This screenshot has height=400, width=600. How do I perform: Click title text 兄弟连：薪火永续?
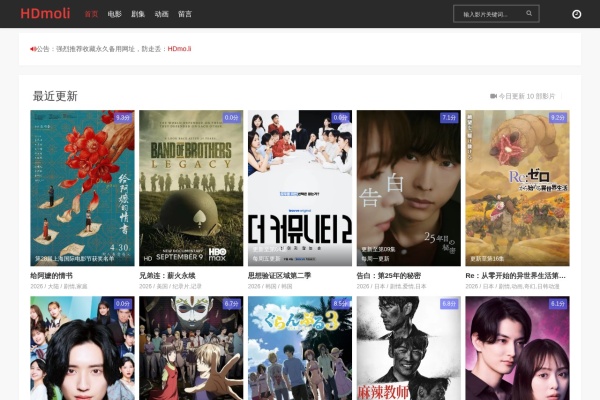click(167, 276)
